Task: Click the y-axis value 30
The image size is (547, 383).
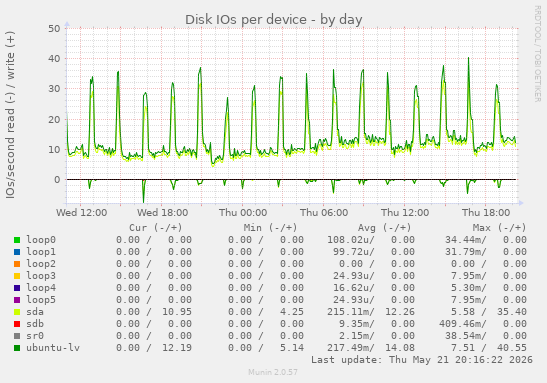Action: click(54, 89)
